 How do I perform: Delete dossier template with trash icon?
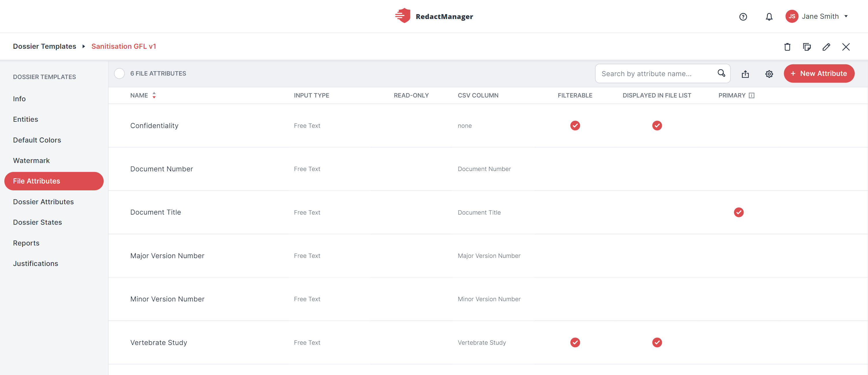787,46
